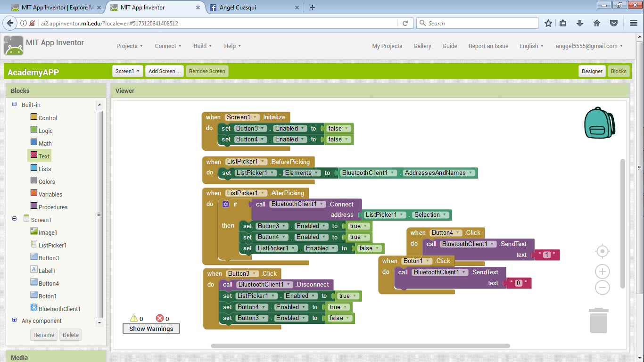Click the Add Screen button

click(x=165, y=71)
